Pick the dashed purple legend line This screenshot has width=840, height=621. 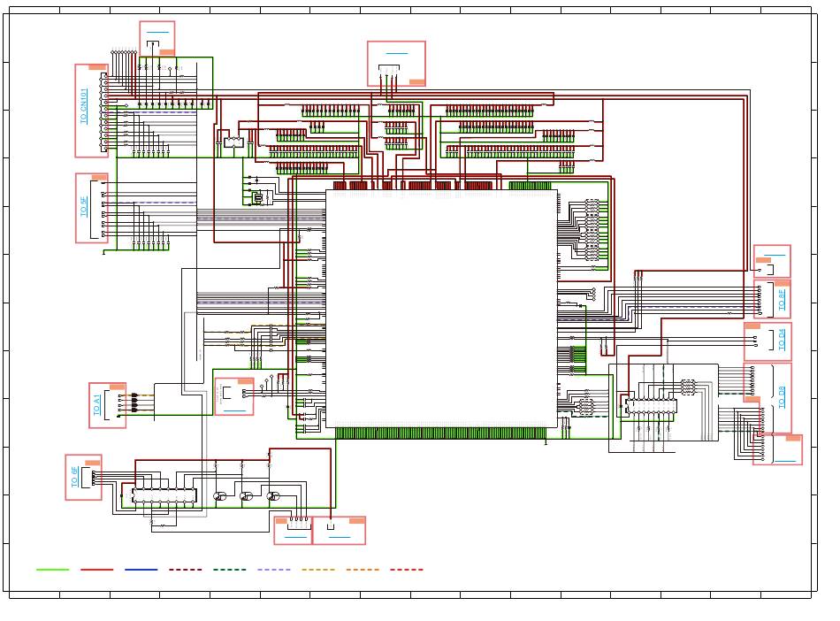coord(274,570)
